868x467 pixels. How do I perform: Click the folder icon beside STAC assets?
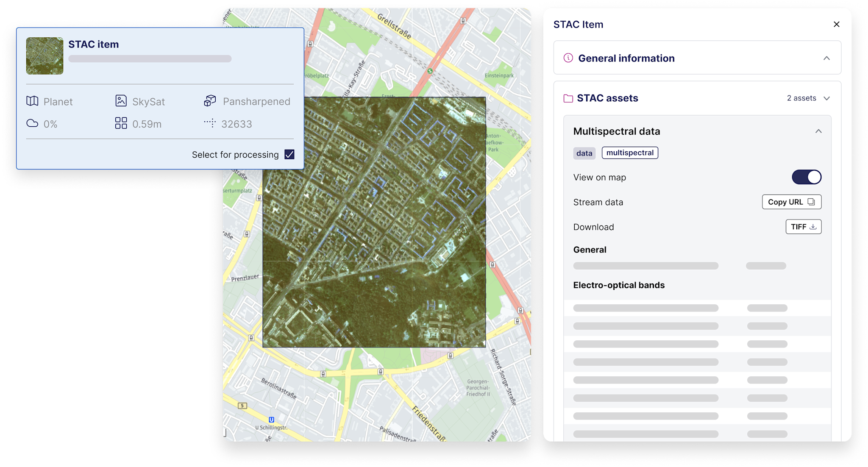pos(568,98)
